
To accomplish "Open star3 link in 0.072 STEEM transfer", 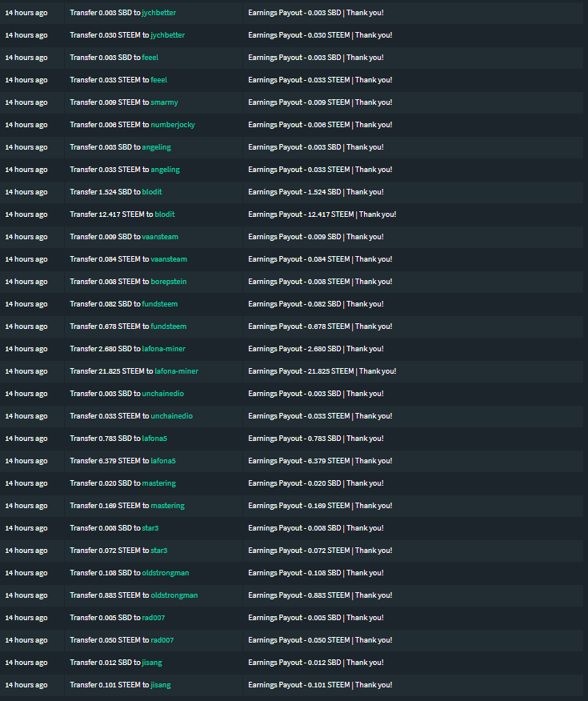I will pos(158,551).
